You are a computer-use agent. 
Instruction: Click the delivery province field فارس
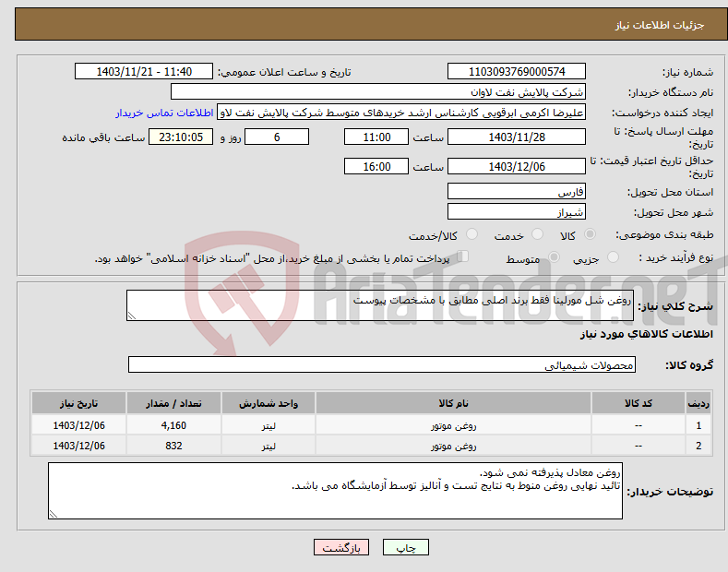[x=517, y=191]
